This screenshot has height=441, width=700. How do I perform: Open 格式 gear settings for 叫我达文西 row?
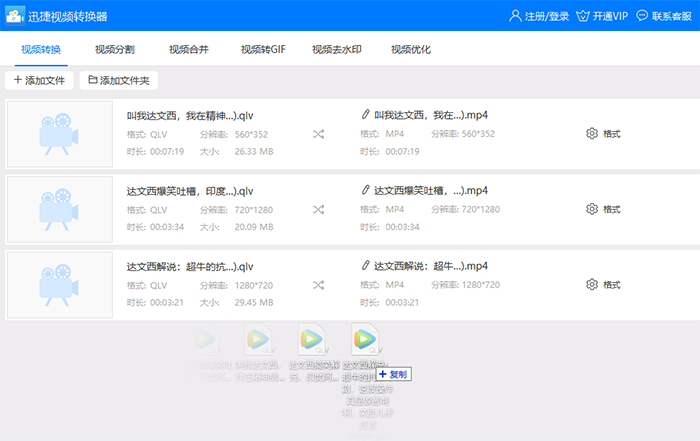603,133
